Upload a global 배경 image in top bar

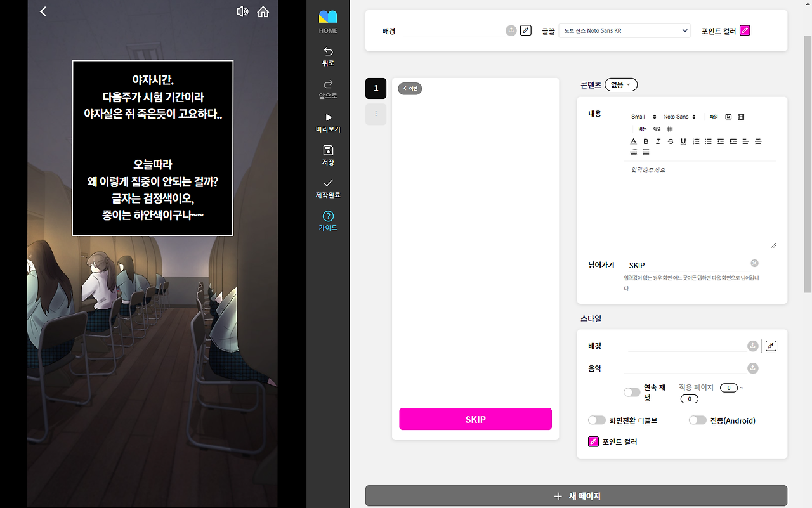click(511, 30)
